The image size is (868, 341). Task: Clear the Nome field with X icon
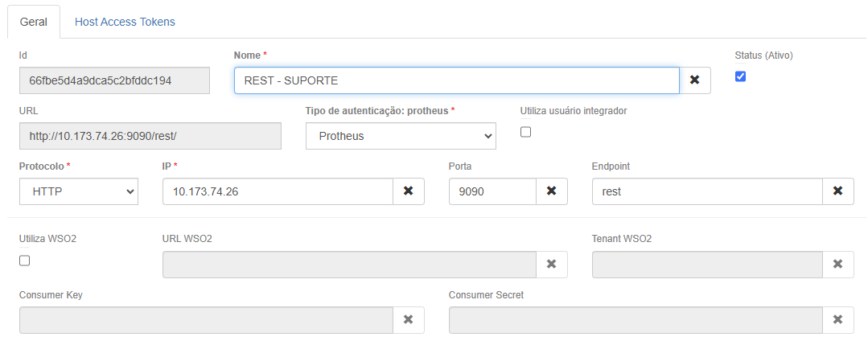pos(695,80)
